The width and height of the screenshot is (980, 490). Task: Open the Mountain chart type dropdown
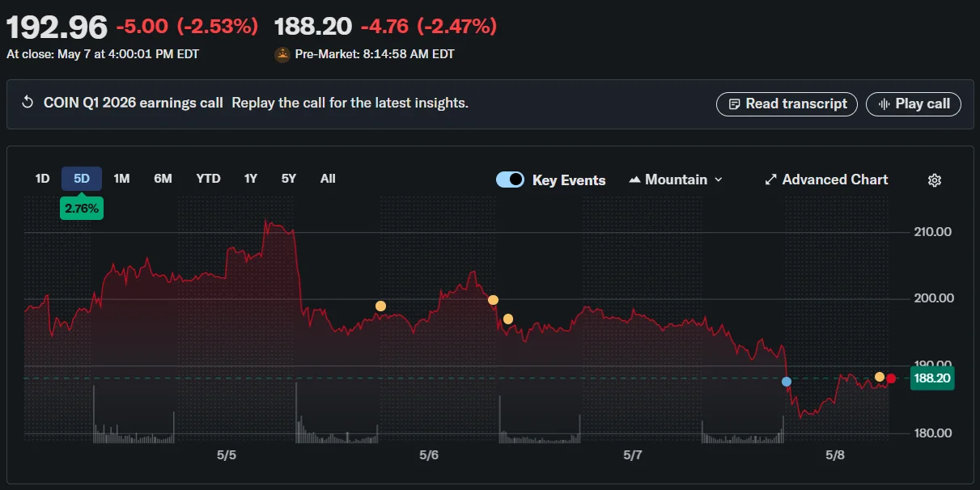tap(676, 180)
